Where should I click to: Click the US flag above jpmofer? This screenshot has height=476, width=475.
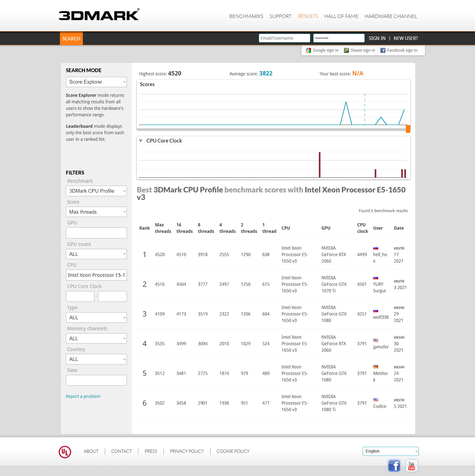click(x=376, y=340)
